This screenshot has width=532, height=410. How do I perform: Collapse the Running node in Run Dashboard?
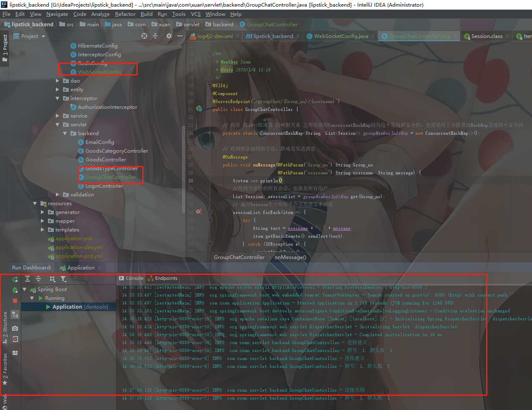click(x=32, y=298)
